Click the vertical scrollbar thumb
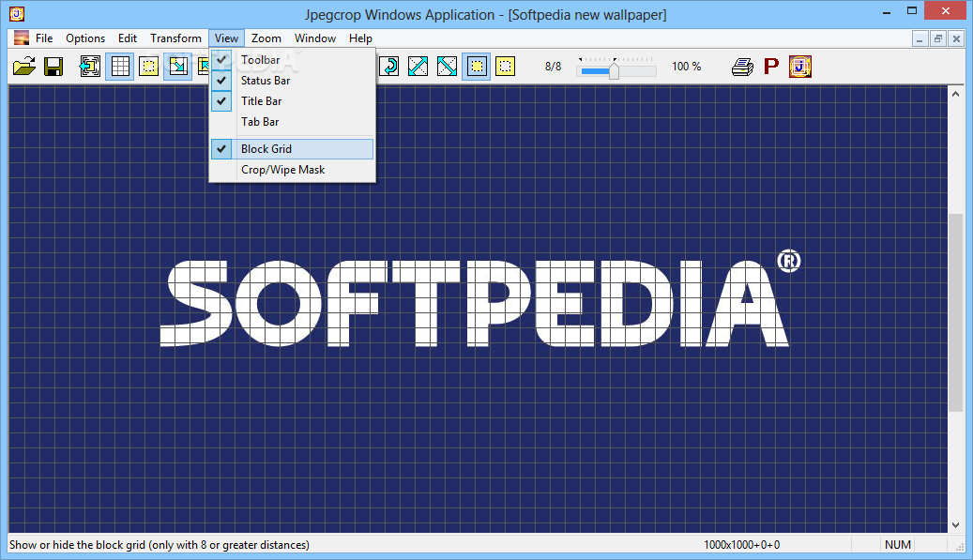This screenshot has width=973, height=560. [955, 312]
